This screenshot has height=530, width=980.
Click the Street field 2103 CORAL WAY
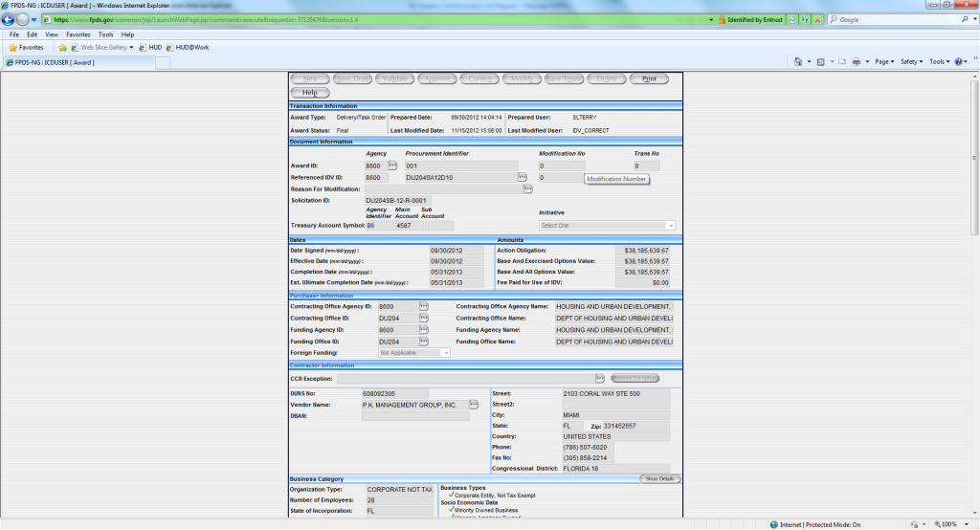(x=615, y=394)
